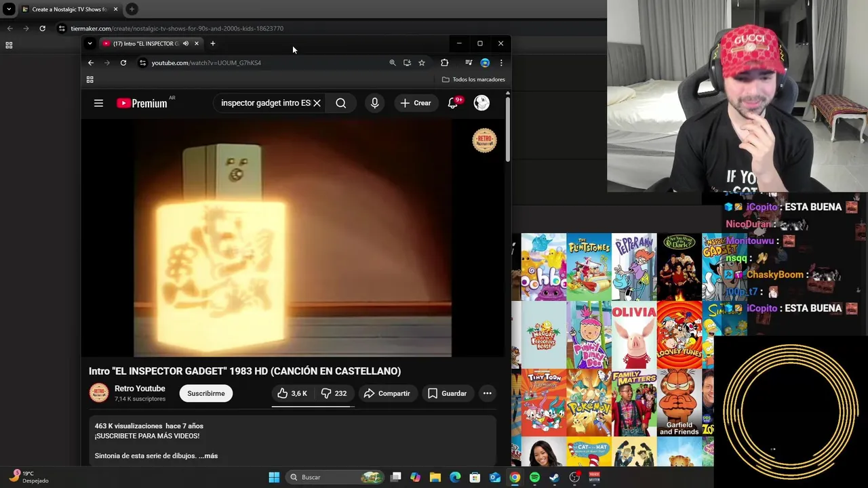View site information icon beside youtube.com
Screen dimensions: 868x488
click(x=142, y=63)
